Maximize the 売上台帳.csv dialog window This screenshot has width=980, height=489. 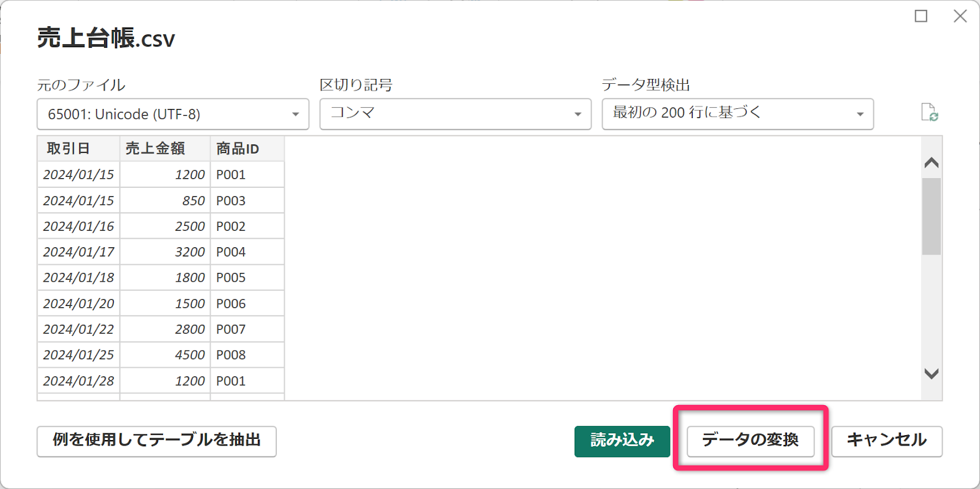click(x=921, y=16)
